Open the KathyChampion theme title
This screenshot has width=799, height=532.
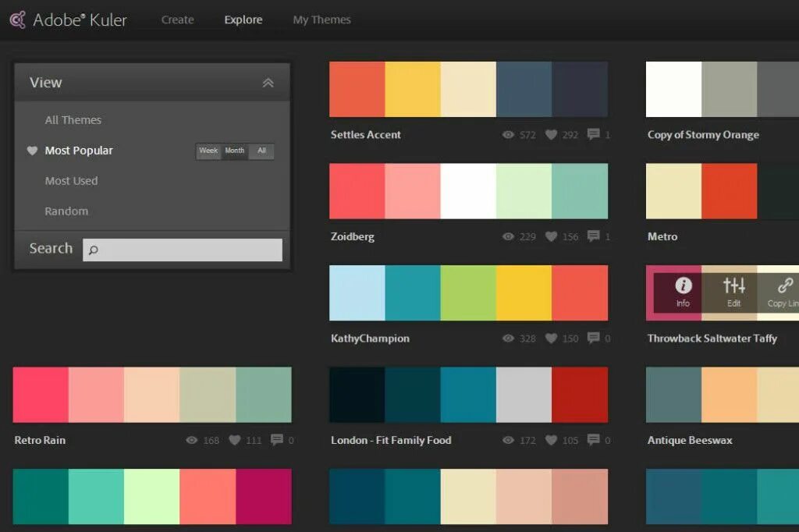[x=370, y=339]
